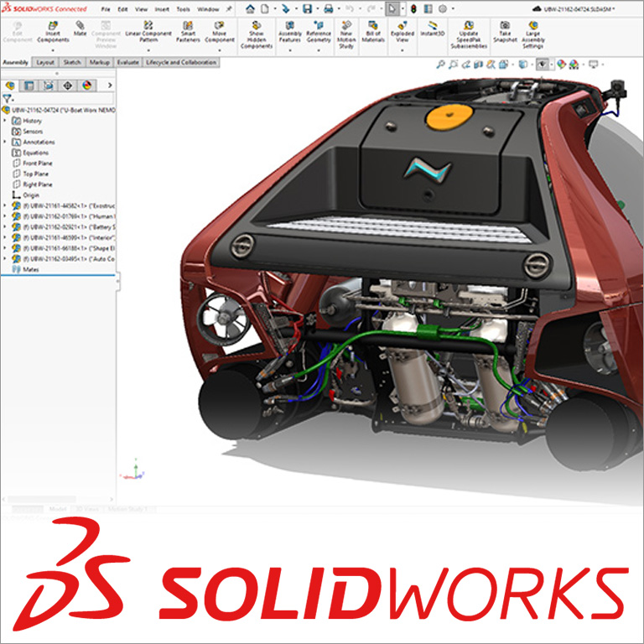Open dropdown arrow under Insert Components
This screenshot has height=644, width=644.
click(x=53, y=50)
